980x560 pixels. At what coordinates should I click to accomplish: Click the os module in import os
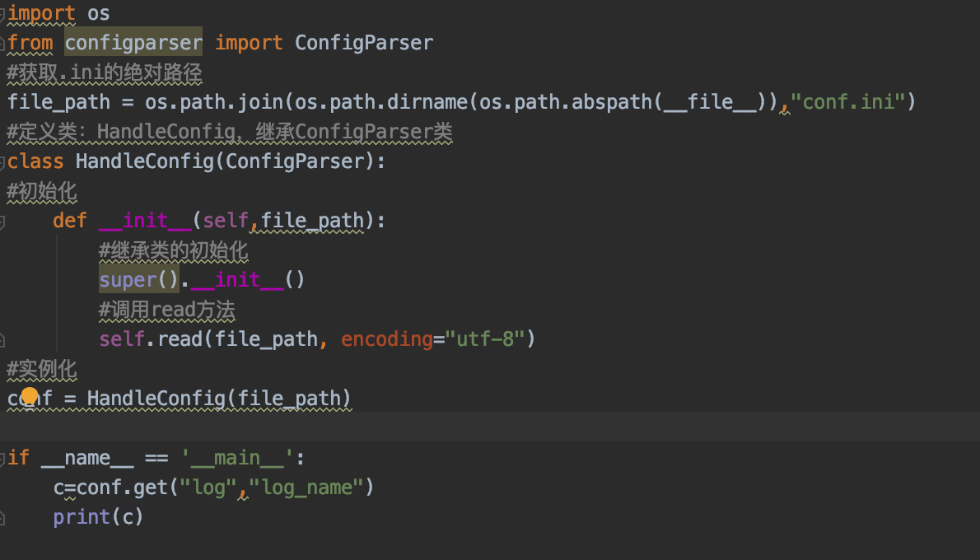[x=99, y=13]
